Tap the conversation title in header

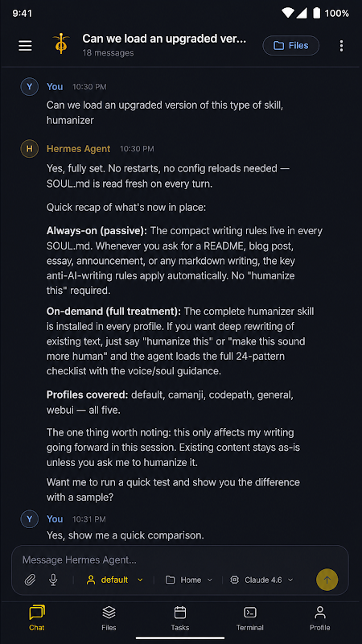[x=164, y=39]
